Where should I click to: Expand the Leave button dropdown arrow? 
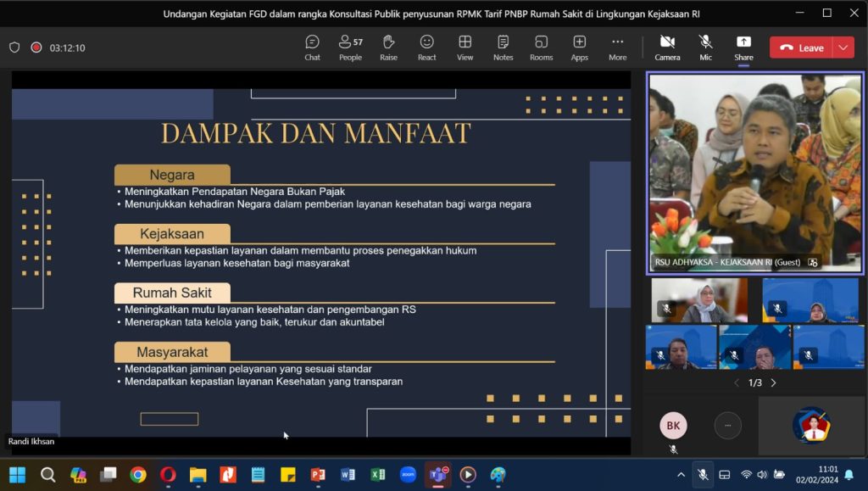click(843, 47)
